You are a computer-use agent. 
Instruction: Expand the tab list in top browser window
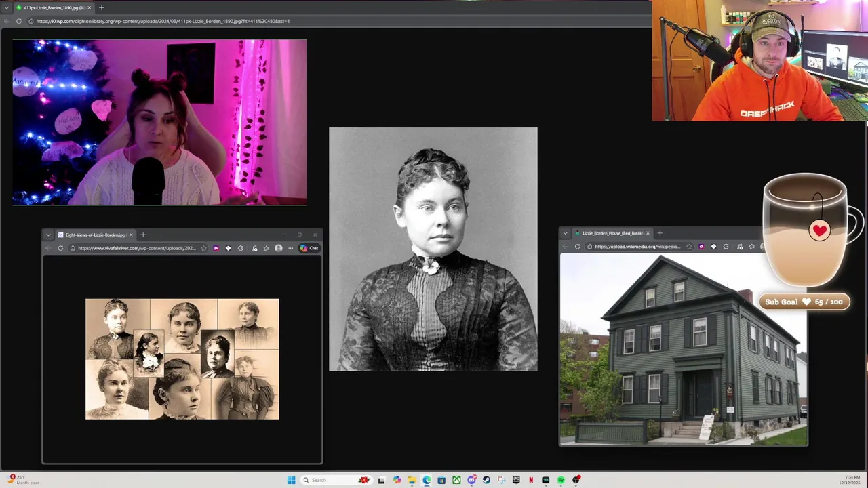[7, 7]
